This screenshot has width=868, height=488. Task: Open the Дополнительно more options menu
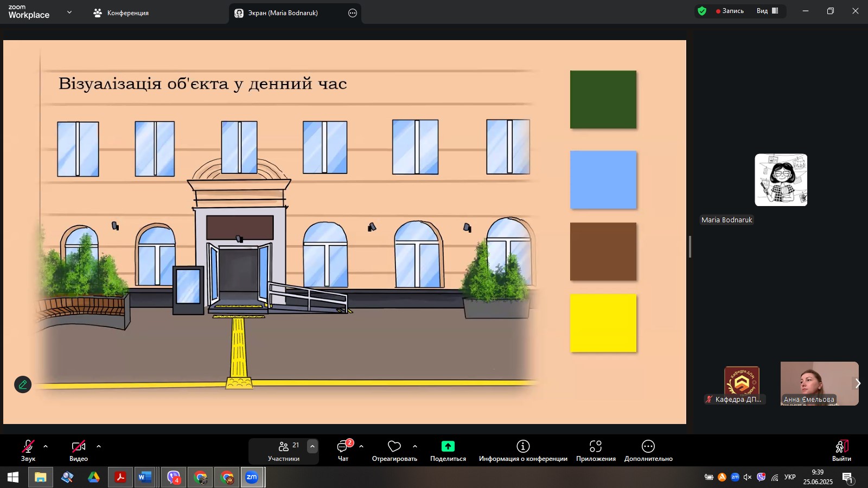(648, 451)
